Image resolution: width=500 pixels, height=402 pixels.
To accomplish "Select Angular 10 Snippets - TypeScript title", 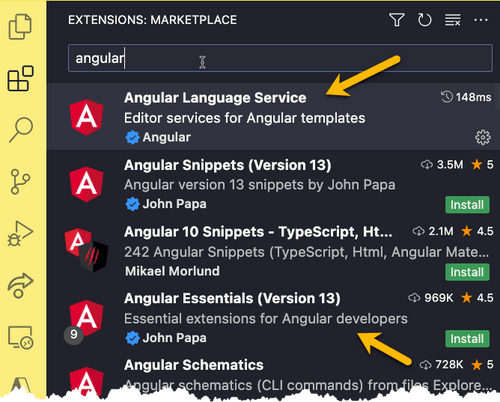I will [258, 232].
